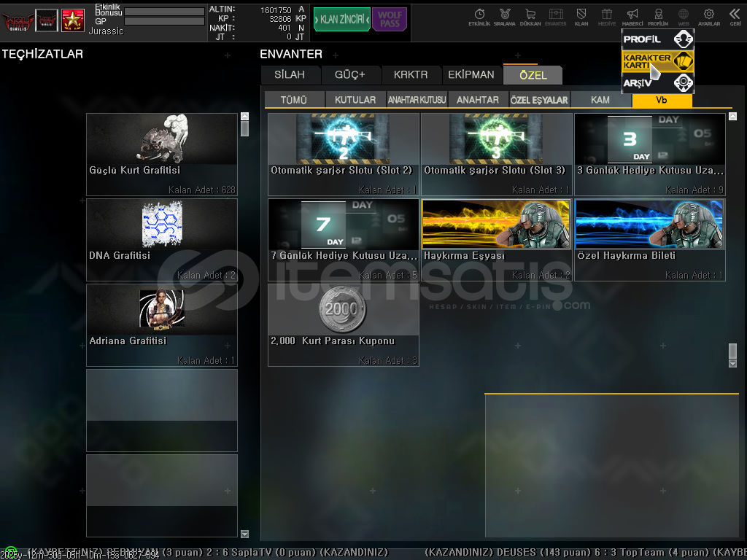Click the Güçlü Kurt Grafitisi item
The image size is (747, 560).
coord(162,155)
